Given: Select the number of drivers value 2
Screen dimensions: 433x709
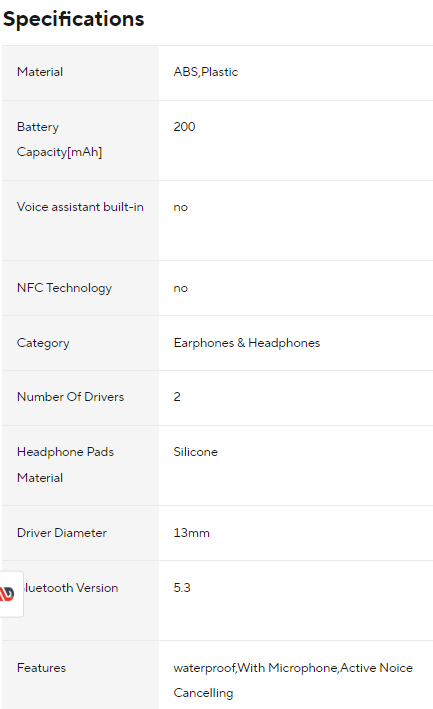Looking at the screenshot, I should tap(177, 397).
